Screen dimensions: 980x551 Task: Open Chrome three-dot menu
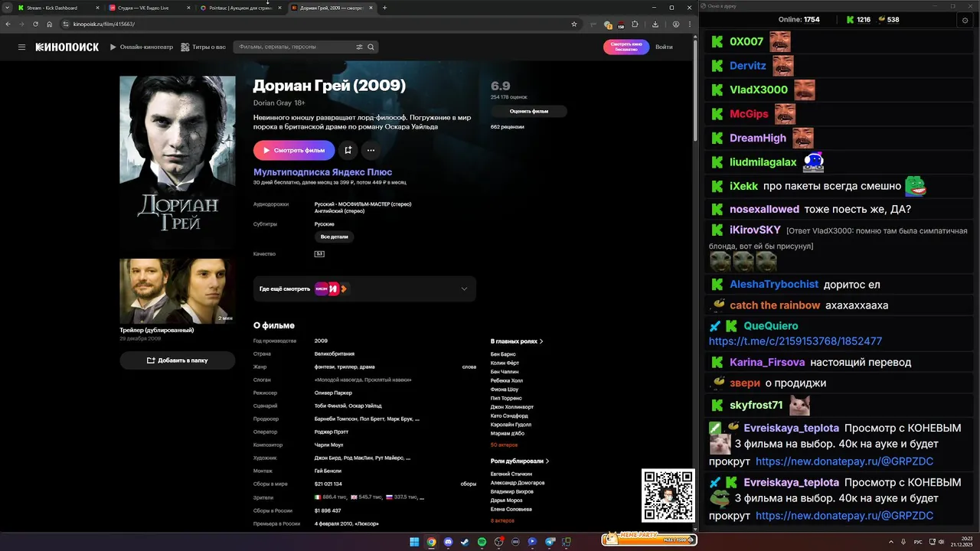coord(688,24)
